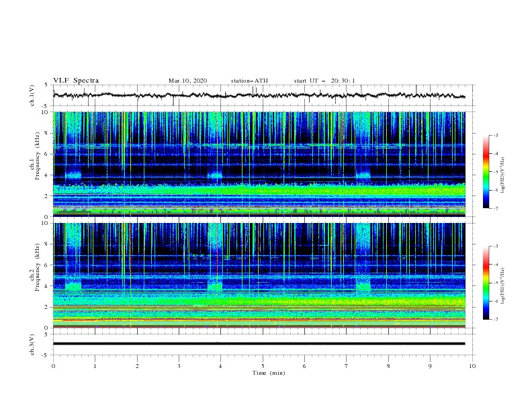Click ch.2 spectrogram 4 kHz burst near minute 7.4

[x=363, y=287]
